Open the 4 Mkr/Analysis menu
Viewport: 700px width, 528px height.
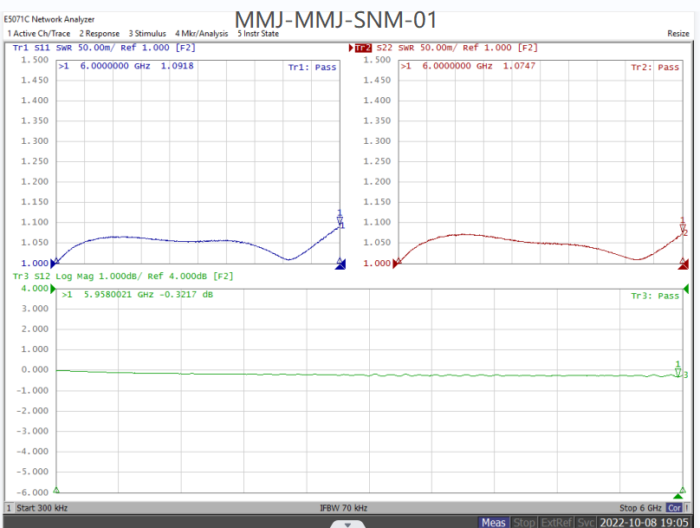click(x=201, y=33)
